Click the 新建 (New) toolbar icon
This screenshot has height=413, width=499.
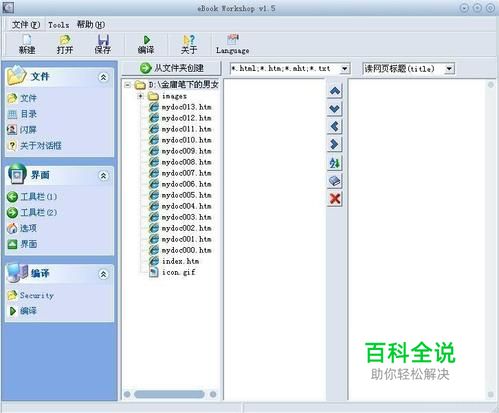pyautogui.click(x=27, y=44)
